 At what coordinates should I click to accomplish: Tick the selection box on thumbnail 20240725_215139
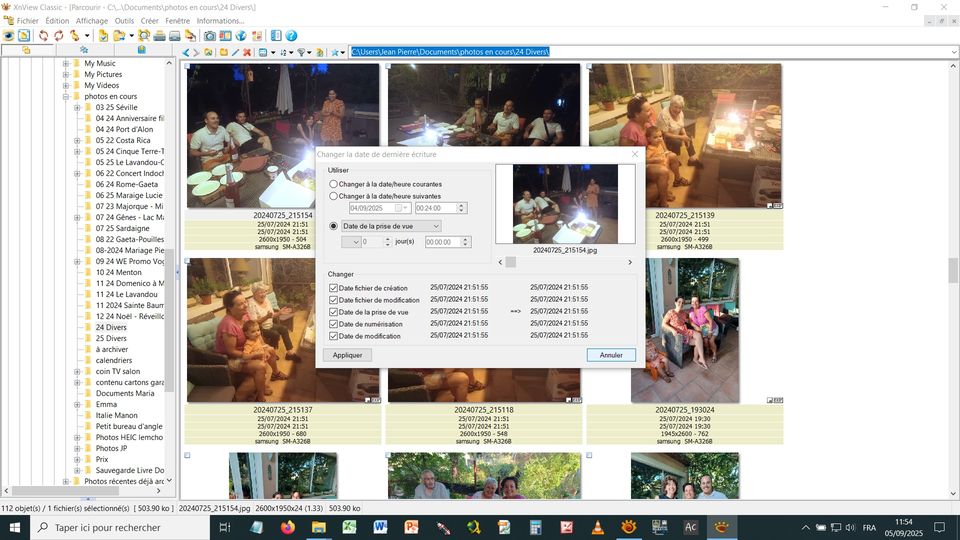589,66
